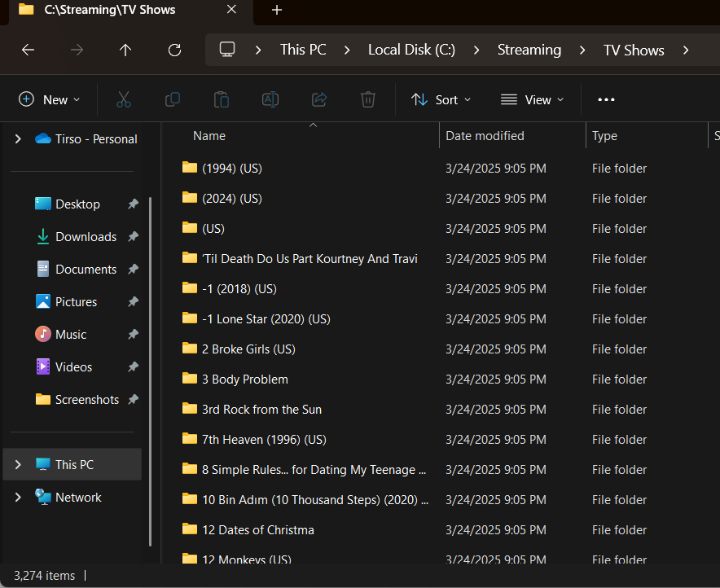Open the View layout dropdown
The height and width of the screenshot is (588, 720).
click(x=532, y=99)
